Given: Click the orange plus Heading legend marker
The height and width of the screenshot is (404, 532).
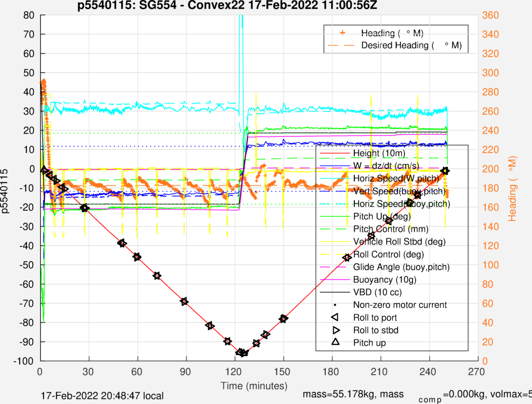Looking at the screenshot, I should tap(342, 33).
